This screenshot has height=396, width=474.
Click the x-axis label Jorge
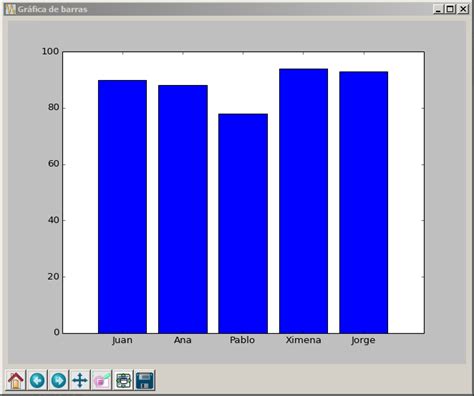pos(363,340)
